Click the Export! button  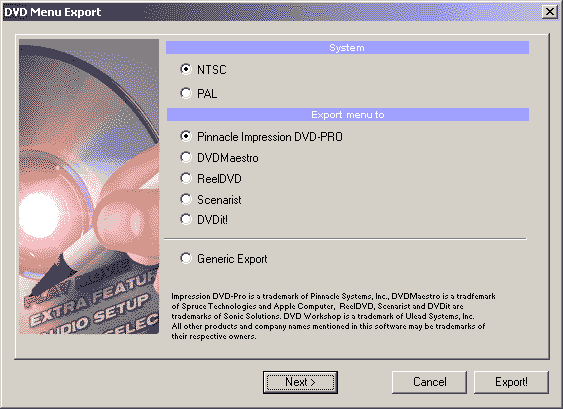(511, 382)
